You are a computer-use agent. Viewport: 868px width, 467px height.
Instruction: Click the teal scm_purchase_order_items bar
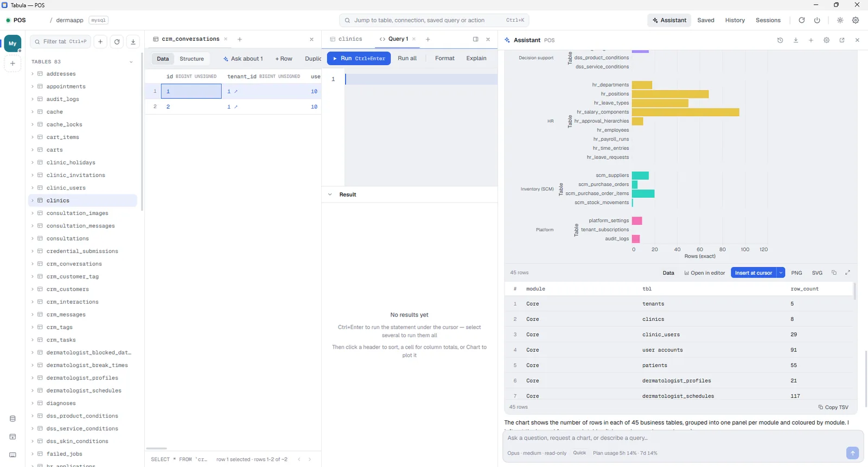pyautogui.click(x=643, y=193)
